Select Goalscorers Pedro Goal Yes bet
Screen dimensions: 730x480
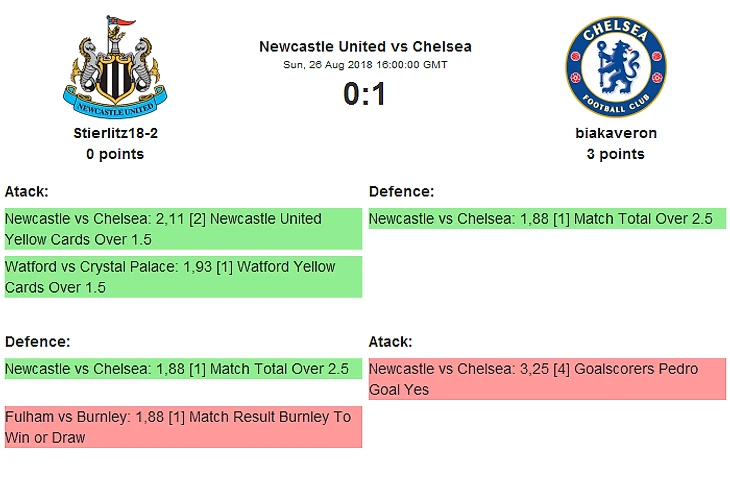(x=547, y=379)
